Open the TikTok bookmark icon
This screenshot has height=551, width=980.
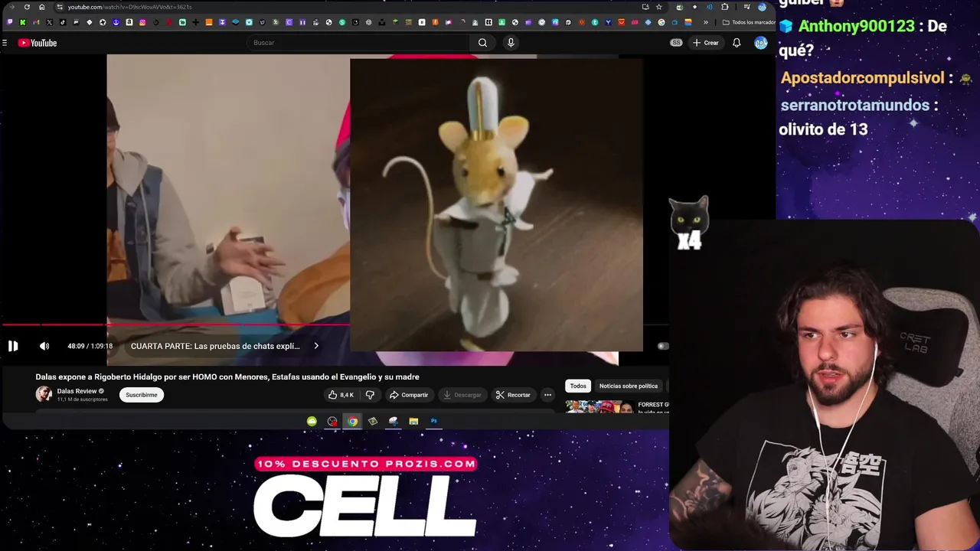[x=63, y=22]
